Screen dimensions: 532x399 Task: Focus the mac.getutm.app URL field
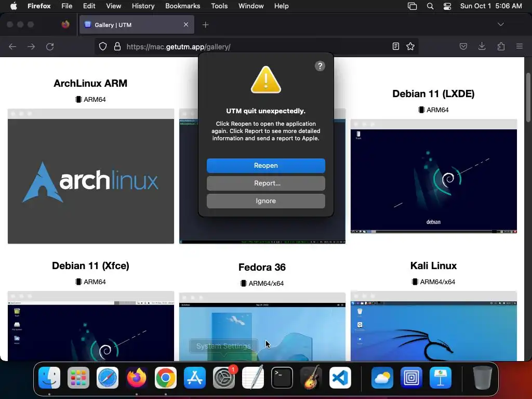coord(256,46)
